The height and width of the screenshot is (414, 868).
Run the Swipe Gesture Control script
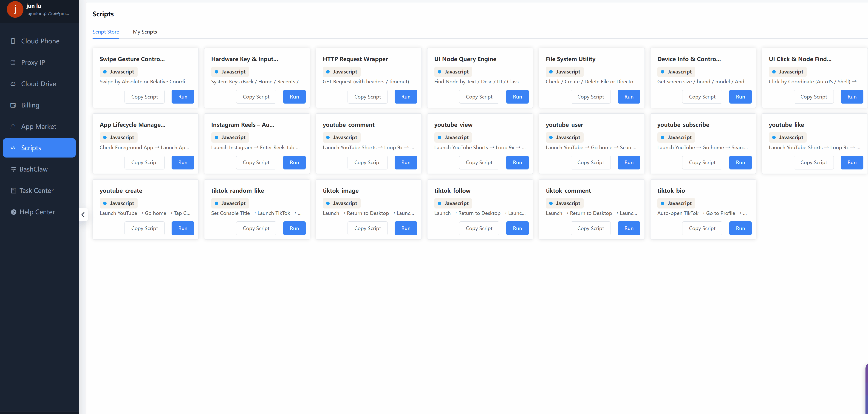point(183,97)
